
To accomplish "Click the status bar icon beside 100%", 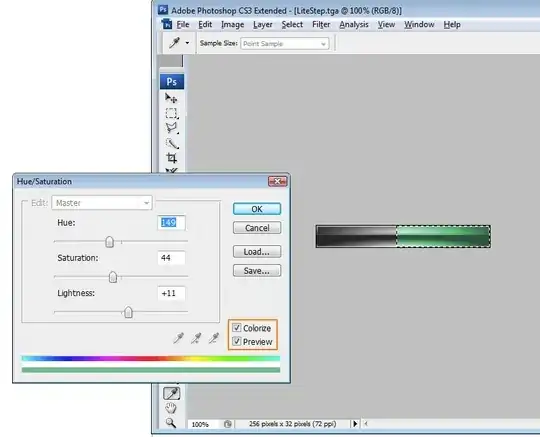I will [x=227, y=424].
